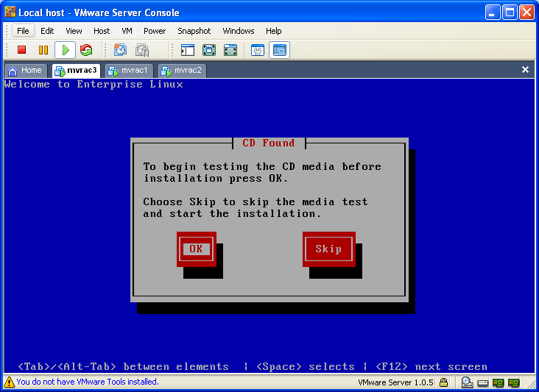Maximize the VMware Server Console window
This screenshot has height=392, width=539.
point(510,13)
